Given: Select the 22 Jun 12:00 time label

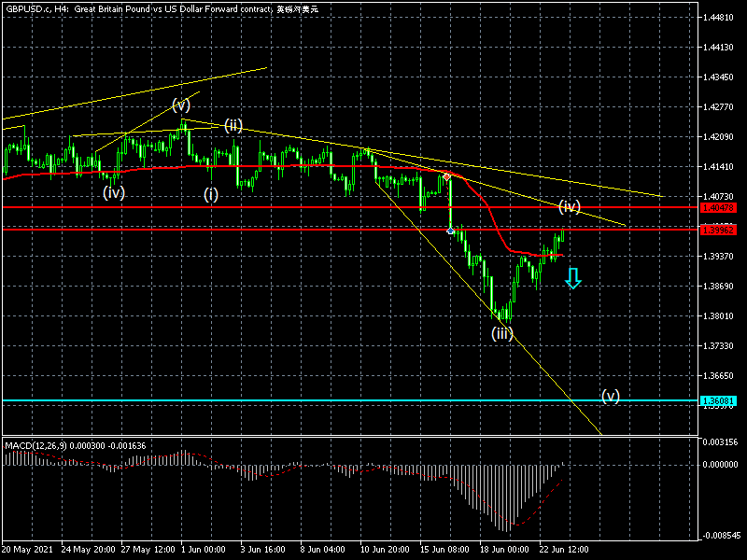Looking at the screenshot, I should click(563, 548).
